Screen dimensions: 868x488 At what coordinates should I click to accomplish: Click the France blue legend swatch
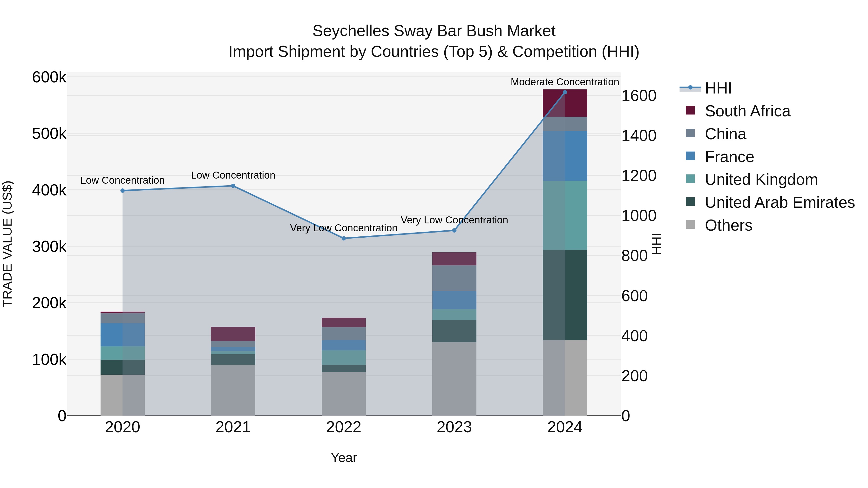[x=690, y=156]
